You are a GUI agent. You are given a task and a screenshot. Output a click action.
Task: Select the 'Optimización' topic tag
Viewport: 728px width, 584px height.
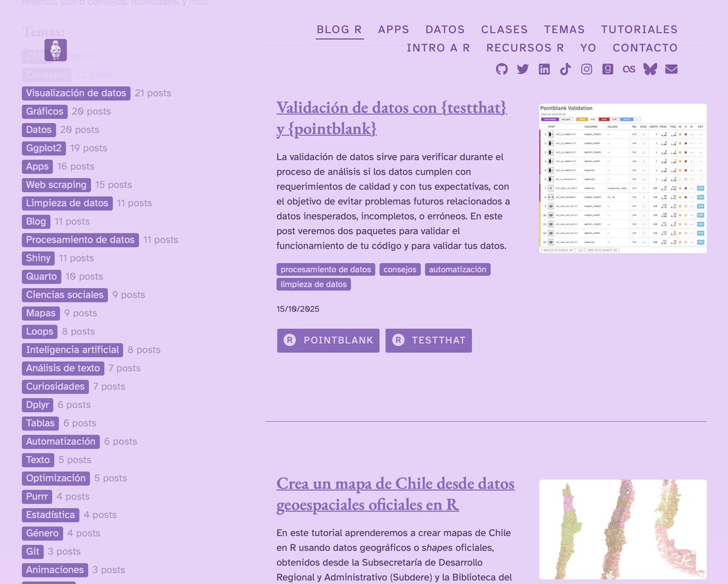coord(56,478)
